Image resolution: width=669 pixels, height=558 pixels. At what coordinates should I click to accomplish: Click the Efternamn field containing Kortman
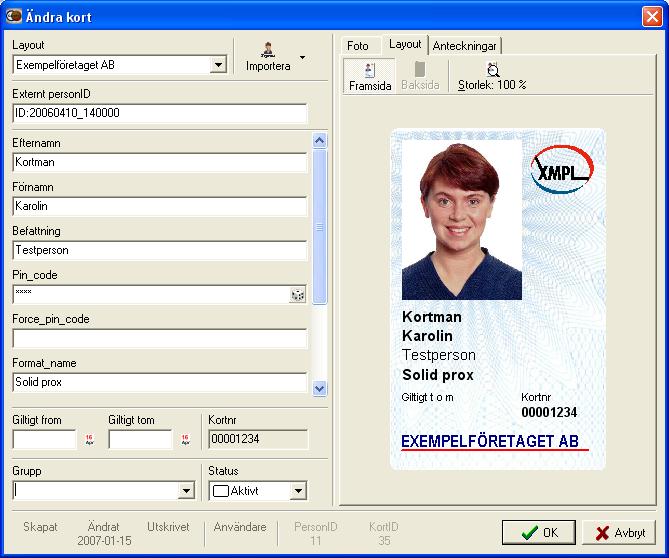pyautogui.click(x=160, y=162)
